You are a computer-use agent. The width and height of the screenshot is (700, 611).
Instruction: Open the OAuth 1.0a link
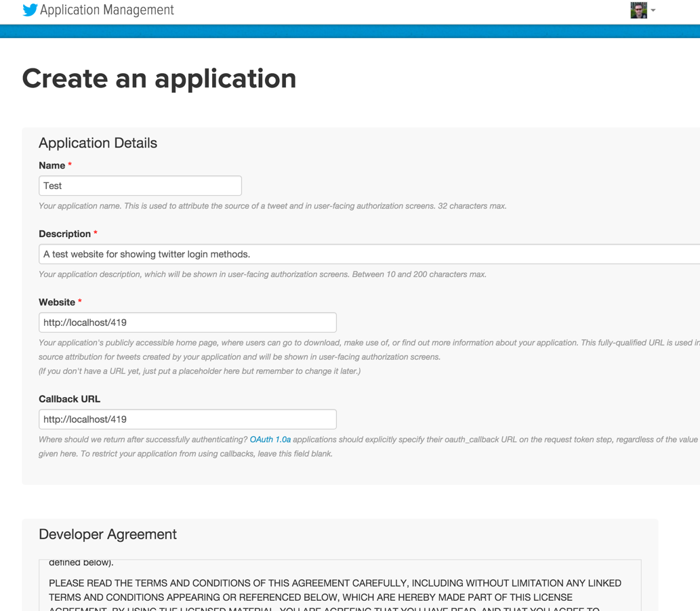coord(270,440)
